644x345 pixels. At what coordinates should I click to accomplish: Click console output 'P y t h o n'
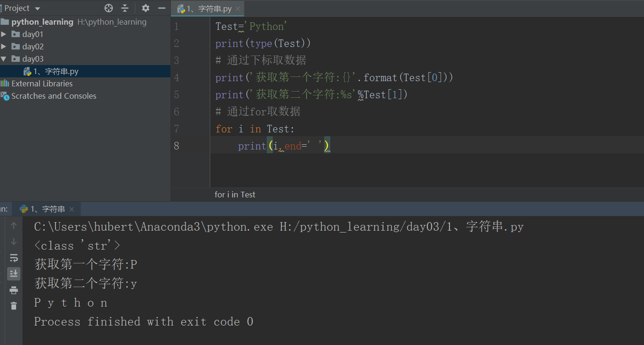point(71,303)
